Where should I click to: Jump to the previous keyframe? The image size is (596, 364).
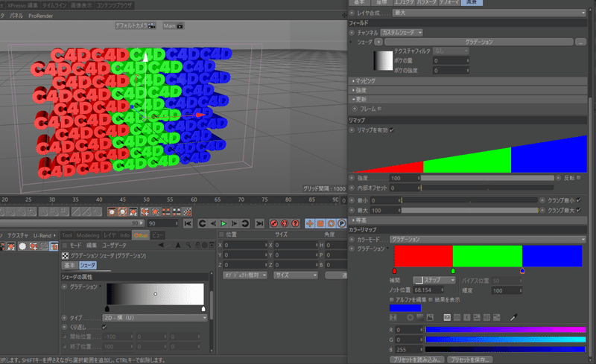click(203, 223)
